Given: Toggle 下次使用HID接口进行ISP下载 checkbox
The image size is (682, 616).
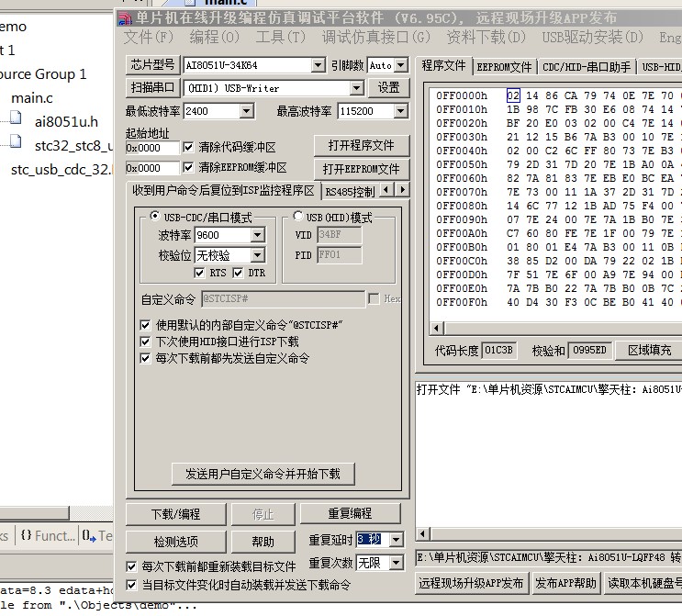Looking at the screenshot, I should point(145,342).
